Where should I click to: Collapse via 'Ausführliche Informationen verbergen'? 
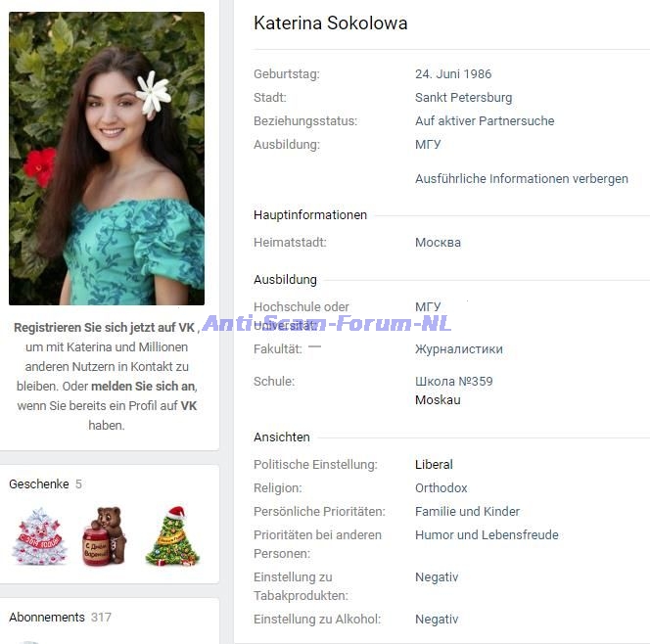coord(522,178)
